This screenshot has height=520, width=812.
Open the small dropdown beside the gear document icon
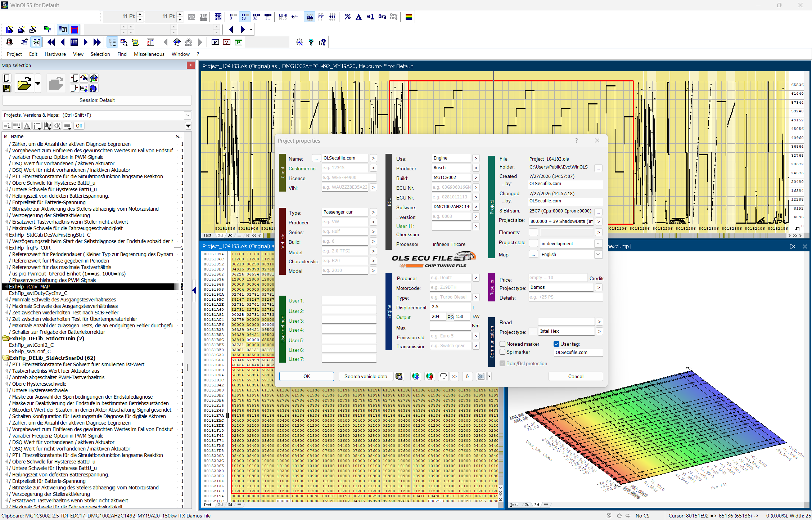coord(489,376)
